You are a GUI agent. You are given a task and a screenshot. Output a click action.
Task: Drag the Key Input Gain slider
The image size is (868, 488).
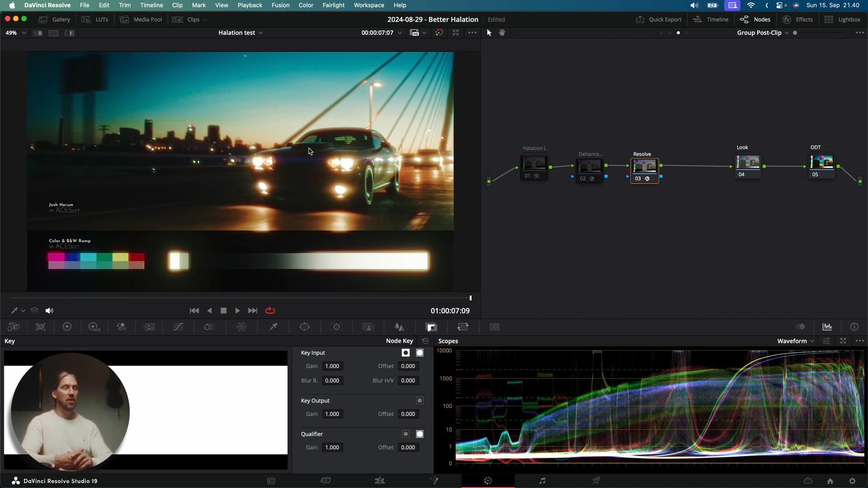pos(333,366)
